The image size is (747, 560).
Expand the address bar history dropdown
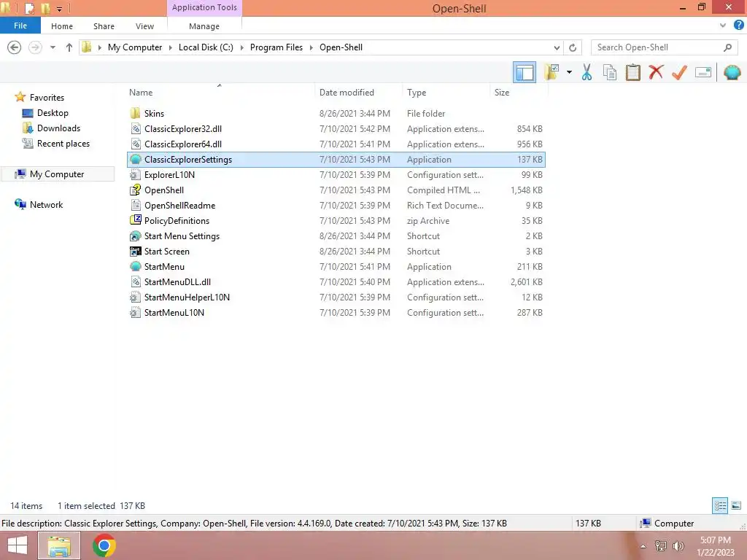click(x=557, y=47)
